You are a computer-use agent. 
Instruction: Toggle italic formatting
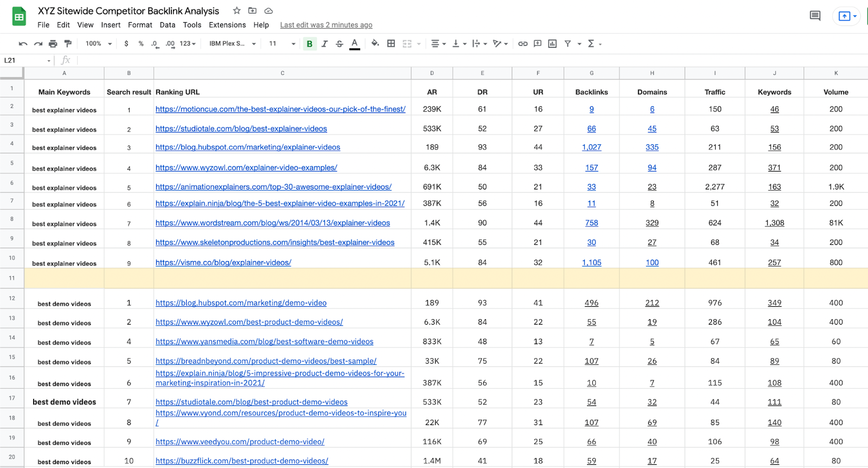coord(324,43)
